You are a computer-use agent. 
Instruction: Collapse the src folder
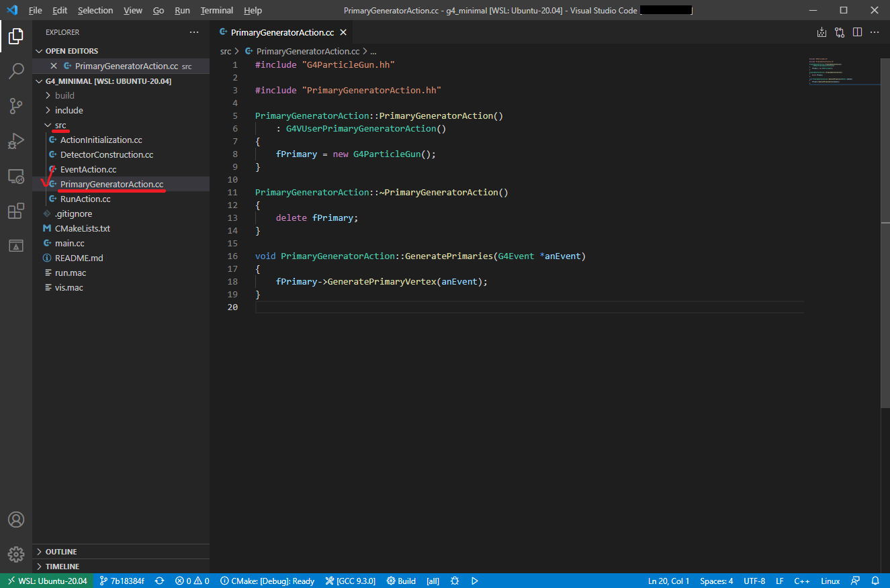point(60,125)
